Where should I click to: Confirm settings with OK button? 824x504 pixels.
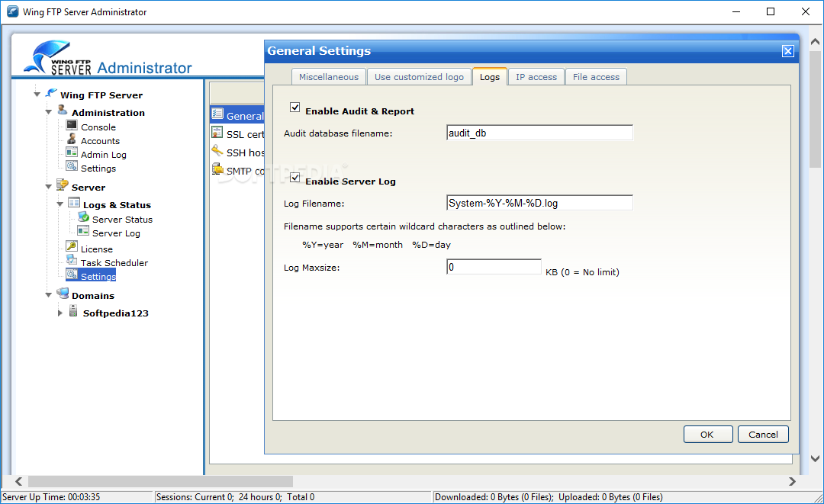tap(707, 434)
